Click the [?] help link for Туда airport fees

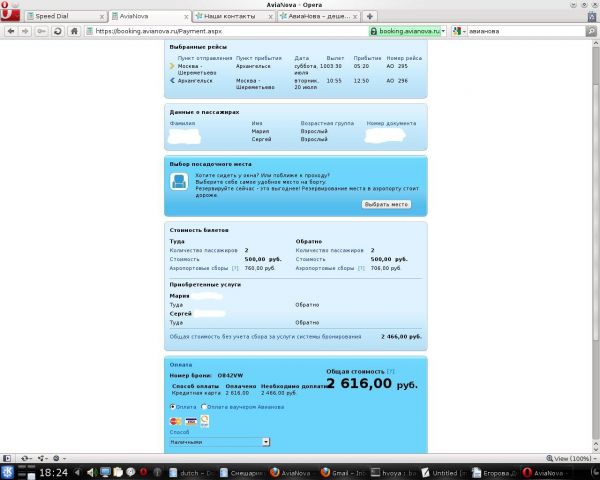235,268
